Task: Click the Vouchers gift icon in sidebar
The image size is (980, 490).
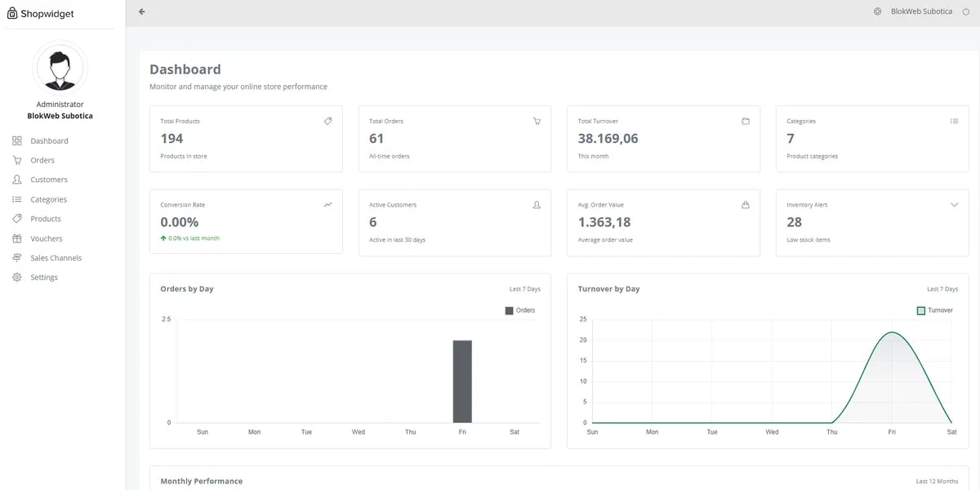Action: tap(16, 238)
